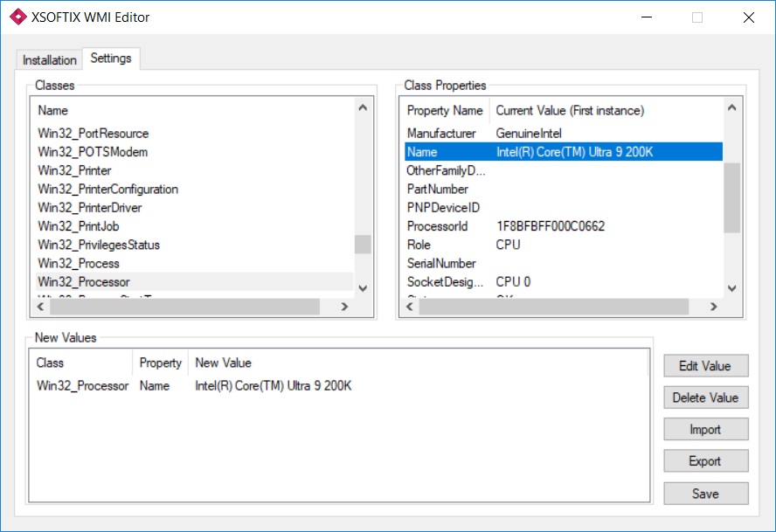The height and width of the screenshot is (532, 776).
Task: Switch to the Installation tab
Action: point(50,60)
